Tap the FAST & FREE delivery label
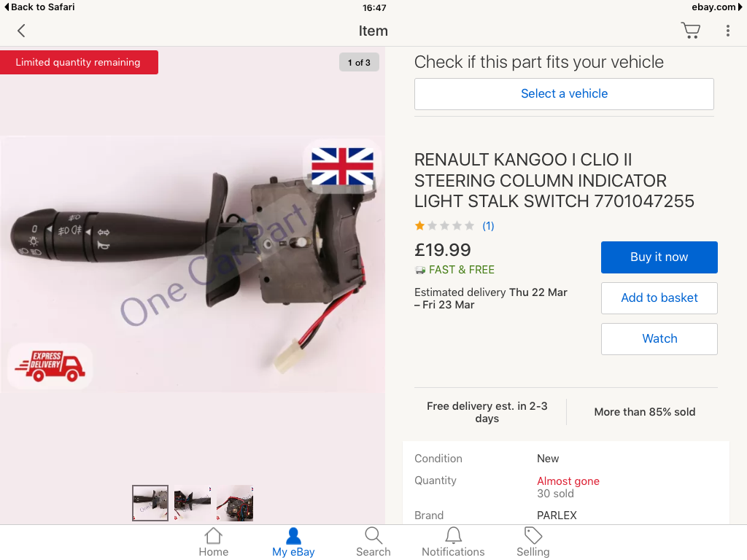The height and width of the screenshot is (560, 747). point(461,270)
